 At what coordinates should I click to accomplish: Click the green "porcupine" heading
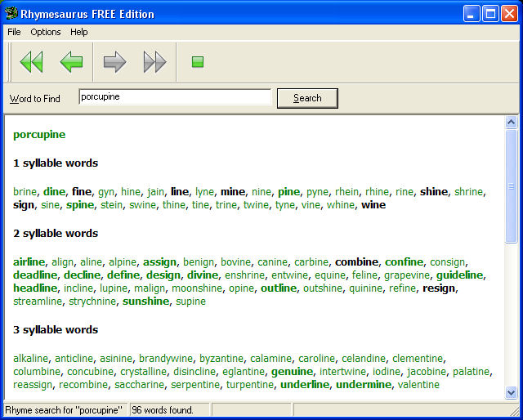pos(39,135)
